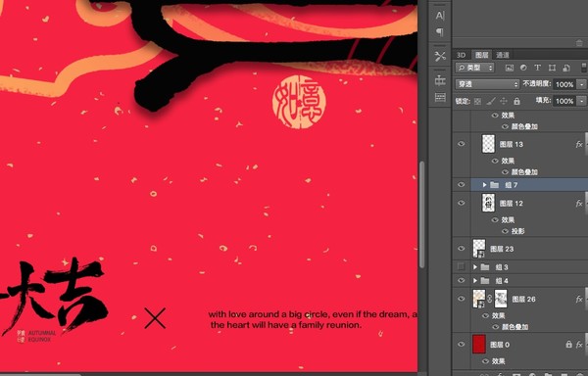Open the Character panel icon
588x376 pixels.
tap(440, 16)
